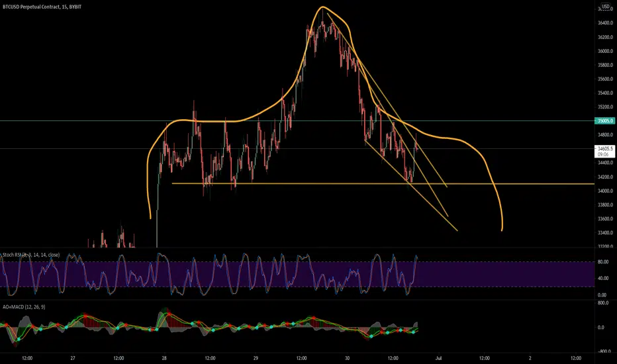Open the USD currency selector
The image size is (617, 364).
click(605, 7)
